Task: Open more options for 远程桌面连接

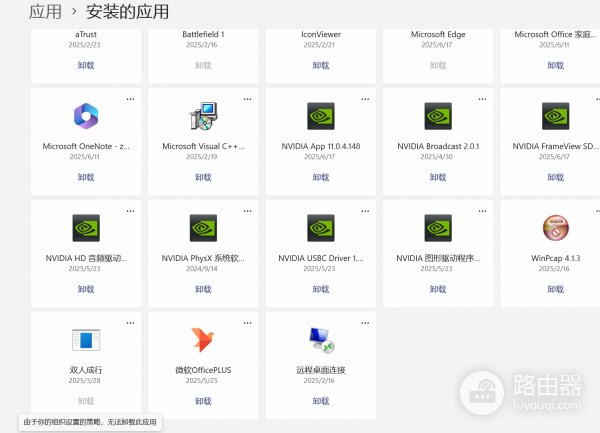Action: [x=365, y=323]
